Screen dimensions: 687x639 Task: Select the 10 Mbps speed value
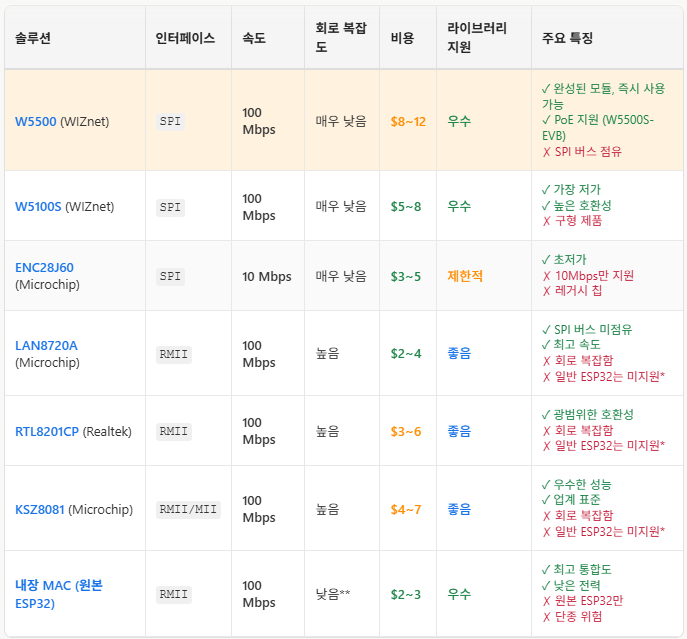coord(267,276)
